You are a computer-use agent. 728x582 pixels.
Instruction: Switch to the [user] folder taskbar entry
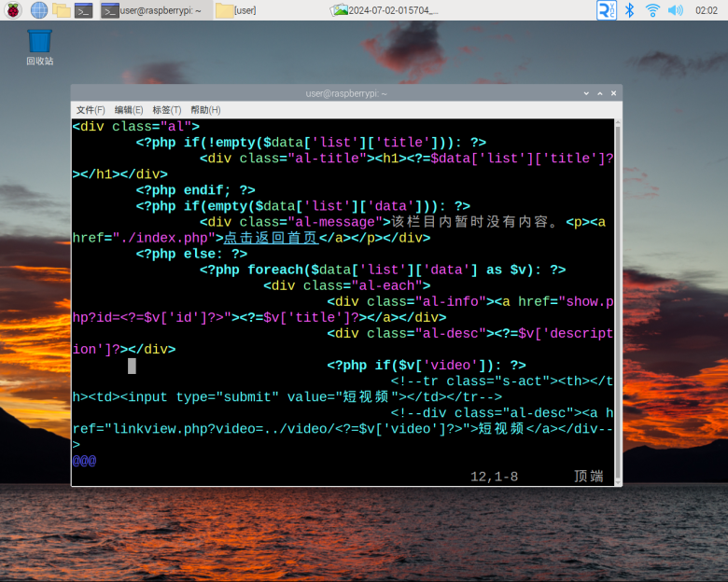(x=236, y=10)
